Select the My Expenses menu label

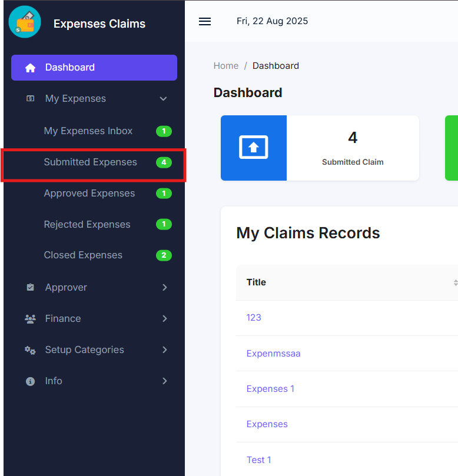(x=75, y=99)
